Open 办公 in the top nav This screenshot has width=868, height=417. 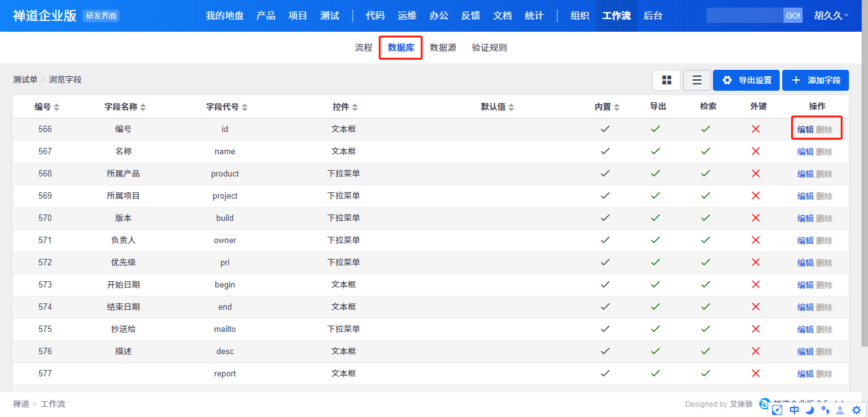coord(438,16)
